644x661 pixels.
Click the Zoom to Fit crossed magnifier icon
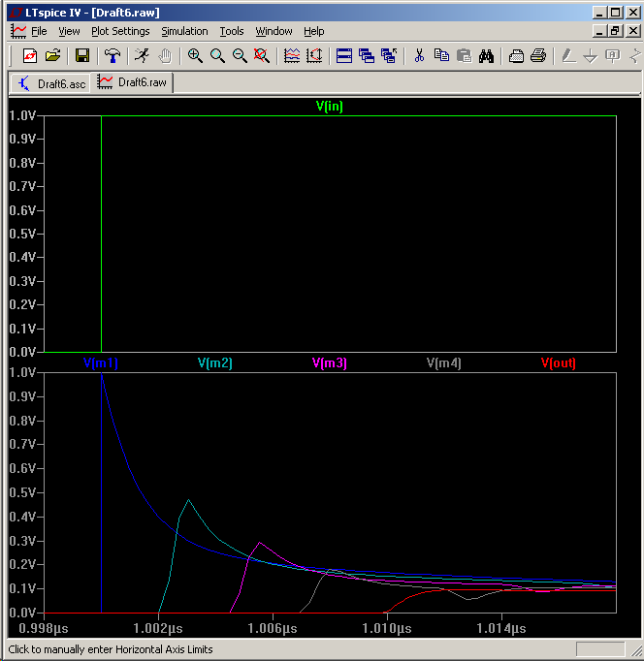click(x=262, y=55)
